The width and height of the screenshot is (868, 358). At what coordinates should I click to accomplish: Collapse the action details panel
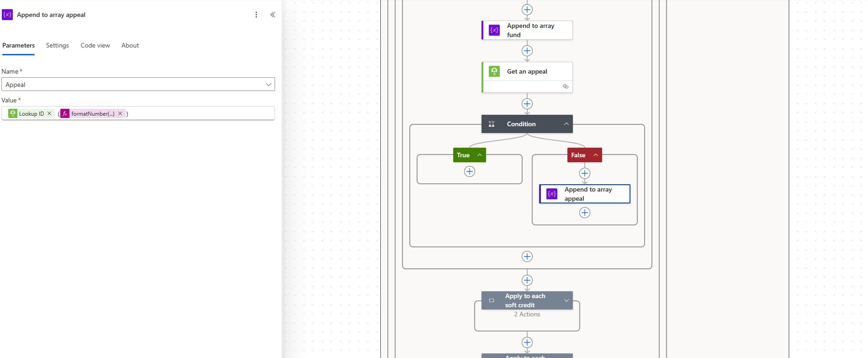coord(273,15)
